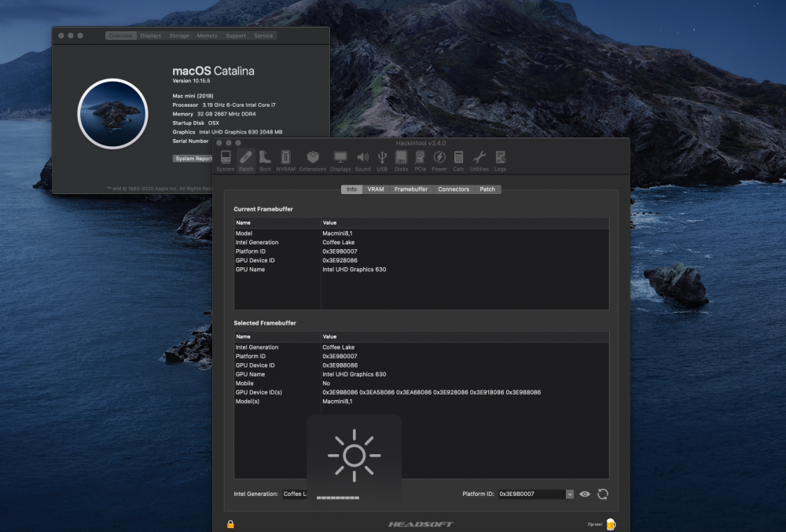Open the NVRAM toolbar icon
The image size is (786, 532).
point(285,161)
